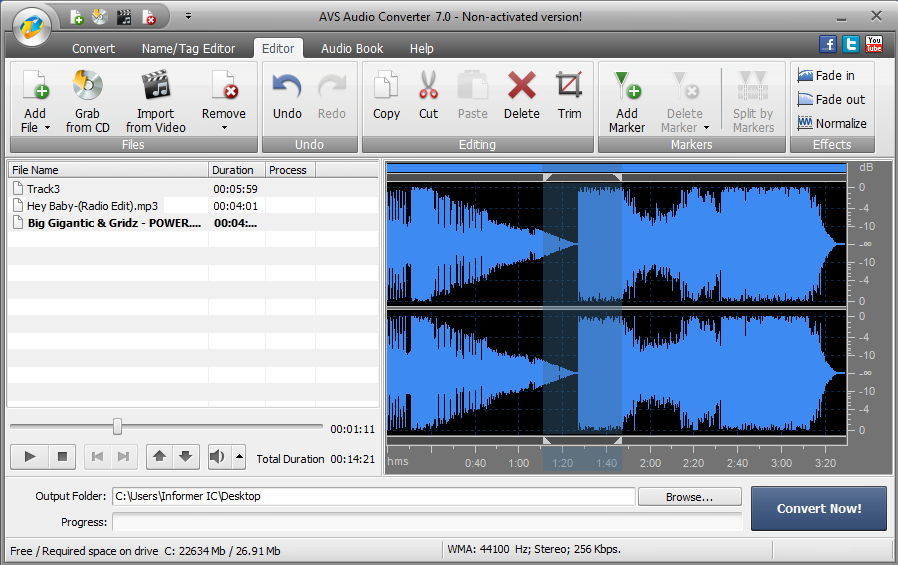Screen dimensions: 898x565
Task: Click the Add File icon
Action: [36, 85]
